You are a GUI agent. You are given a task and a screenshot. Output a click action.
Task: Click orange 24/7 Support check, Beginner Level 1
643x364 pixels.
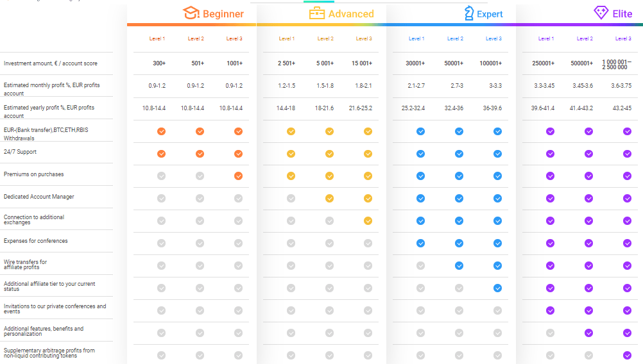pyautogui.click(x=162, y=154)
